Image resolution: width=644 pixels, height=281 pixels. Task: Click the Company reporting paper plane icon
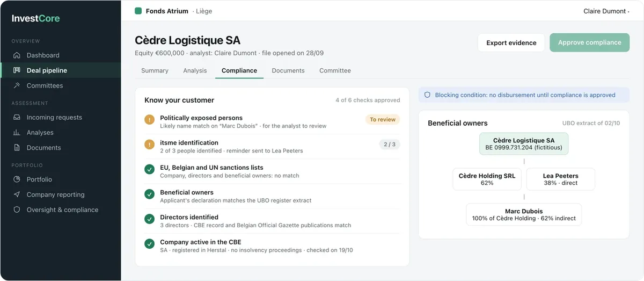(17, 194)
